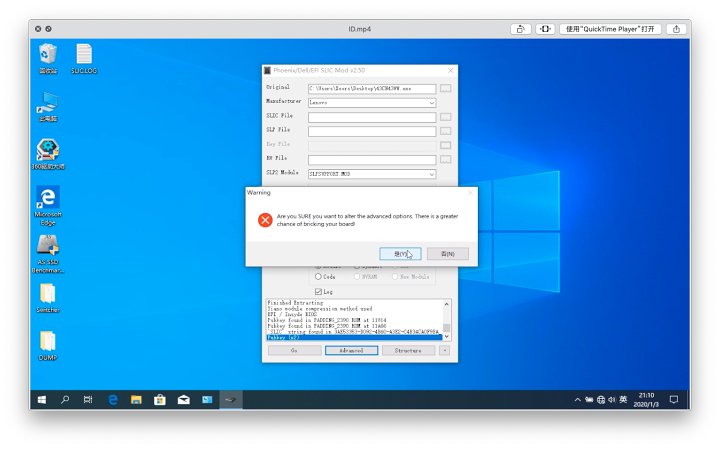Open AS SSD Benchmark desktop shortcut
The image size is (720, 449).
(x=47, y=246)
